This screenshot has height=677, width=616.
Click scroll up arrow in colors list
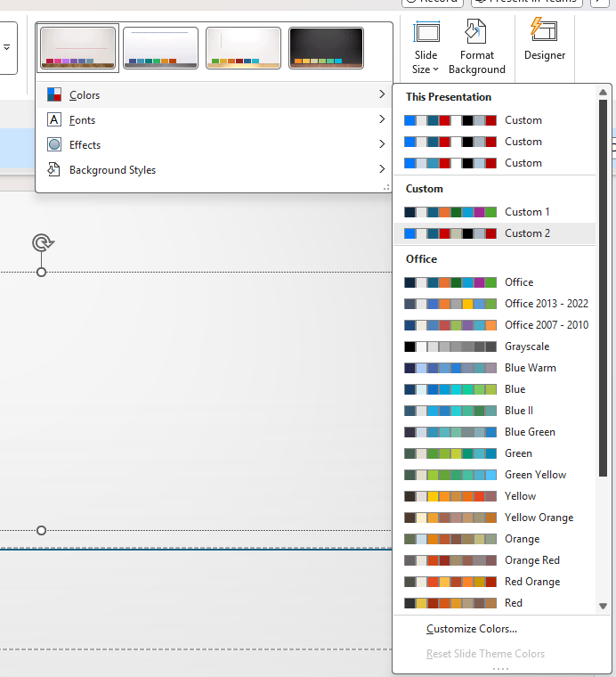[603, 92]
